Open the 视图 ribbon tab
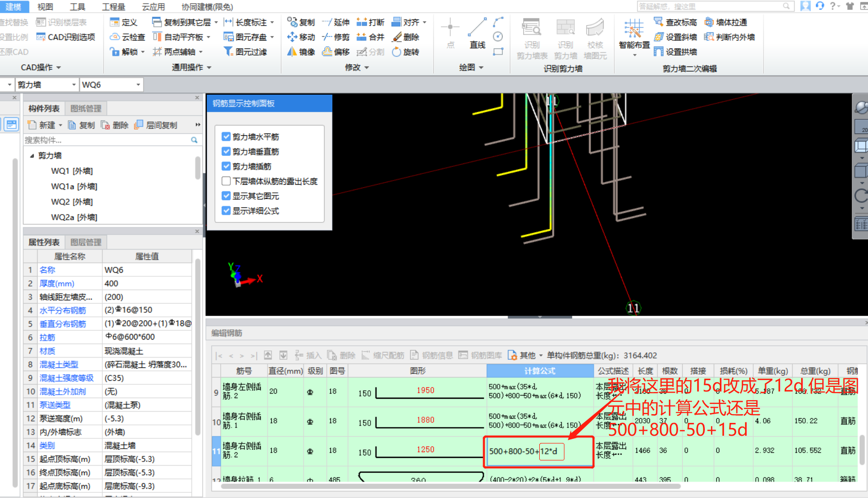This screenshot has height=498, width=868. click(x=45, y=7)
